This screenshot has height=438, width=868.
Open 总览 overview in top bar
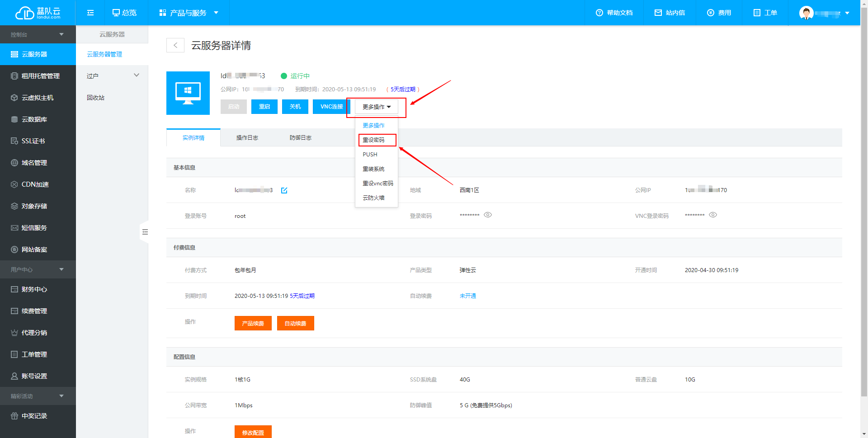pyautogui.click(x=124, y=13)
